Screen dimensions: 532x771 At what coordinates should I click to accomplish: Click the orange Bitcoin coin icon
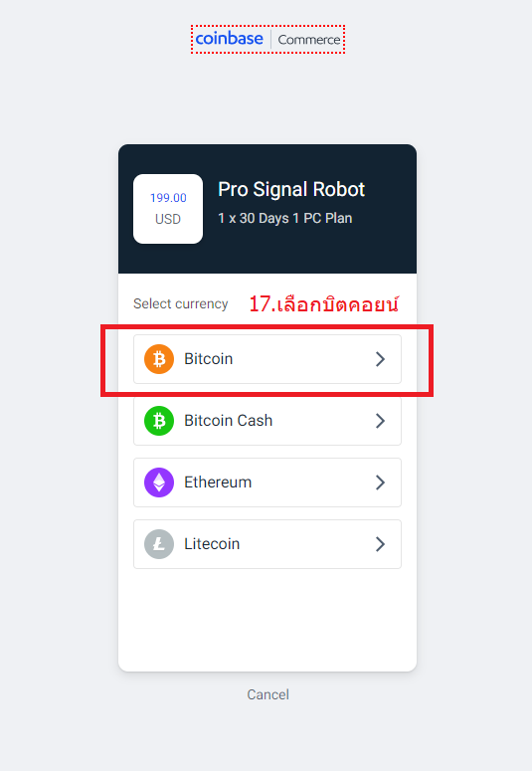[x=159, y=359]
